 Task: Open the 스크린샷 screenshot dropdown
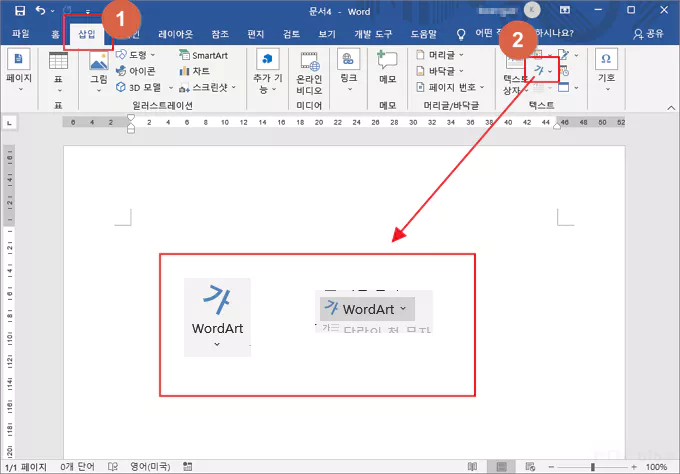[x=208, y=88]
